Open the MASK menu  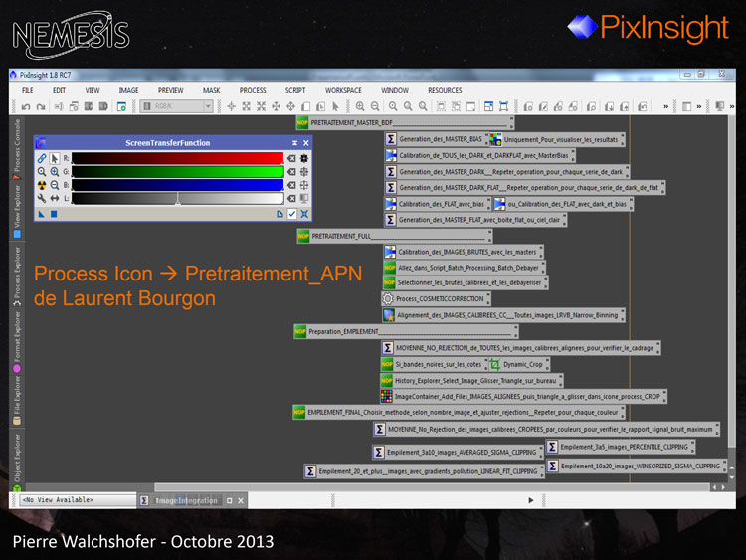212,90
